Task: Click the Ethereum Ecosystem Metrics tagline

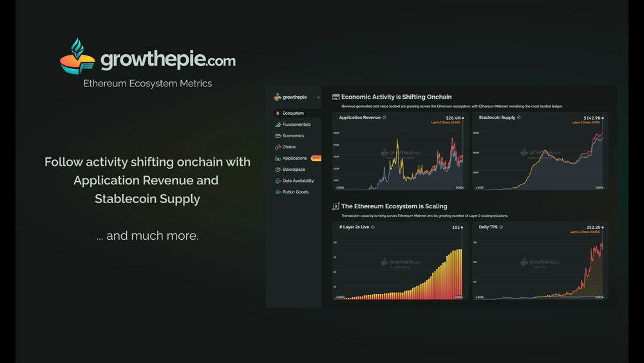Action: point(148,83)
